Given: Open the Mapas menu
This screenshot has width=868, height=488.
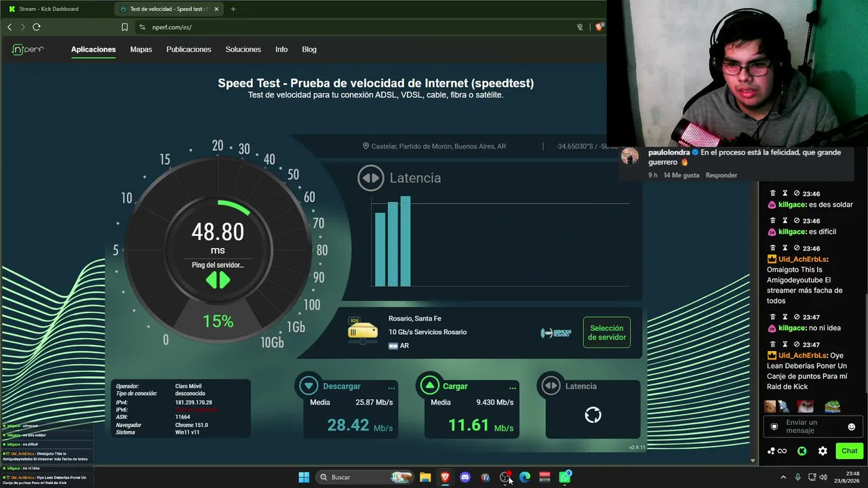Looking at the screenshot, I should (x=141, y=49).
